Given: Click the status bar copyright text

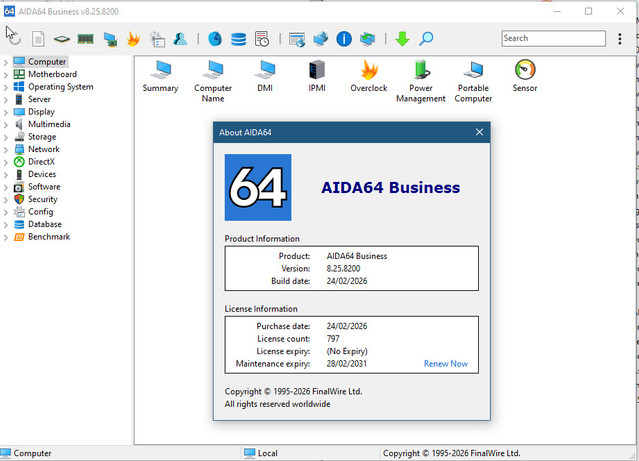Looking at the screenshot, I should click(452, 453).
